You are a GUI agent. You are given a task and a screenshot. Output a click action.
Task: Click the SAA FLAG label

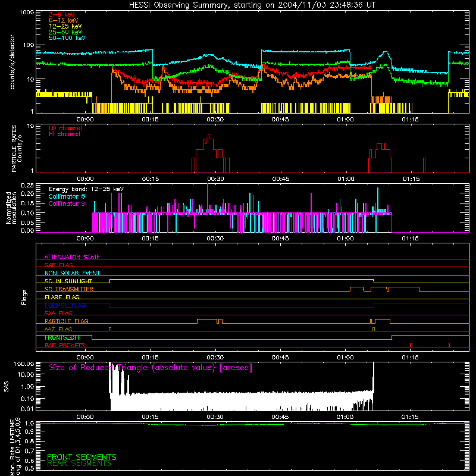click(58, 313)
